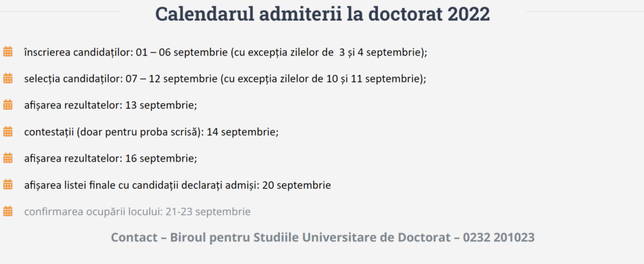This screenshot has width=644, height=264.
Task: Click the phone number 0232 201023
Action: point(499,238)
